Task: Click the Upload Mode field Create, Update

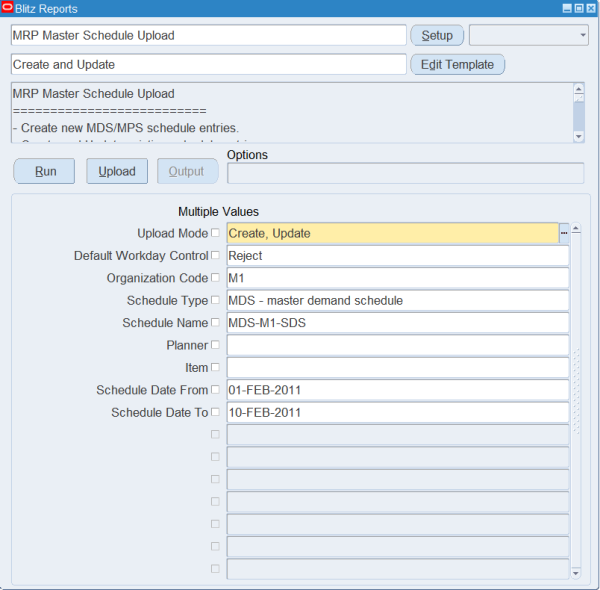Action: click(x=393, y=233)
